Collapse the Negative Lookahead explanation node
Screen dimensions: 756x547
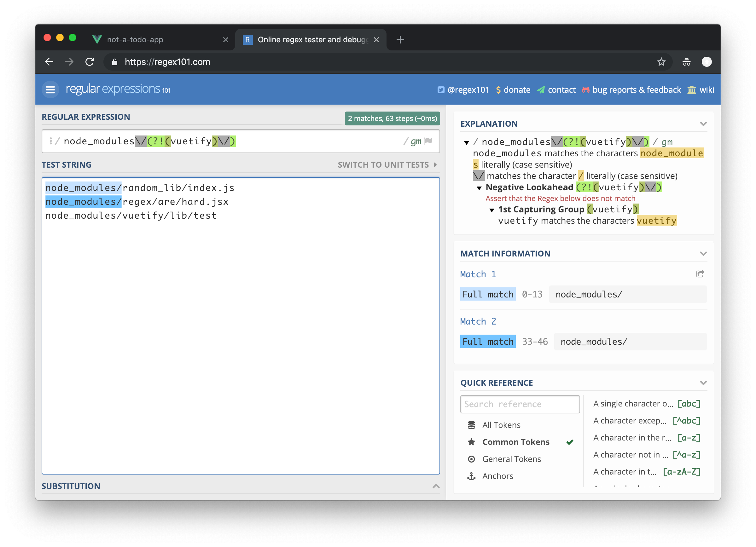click(479, 188)
